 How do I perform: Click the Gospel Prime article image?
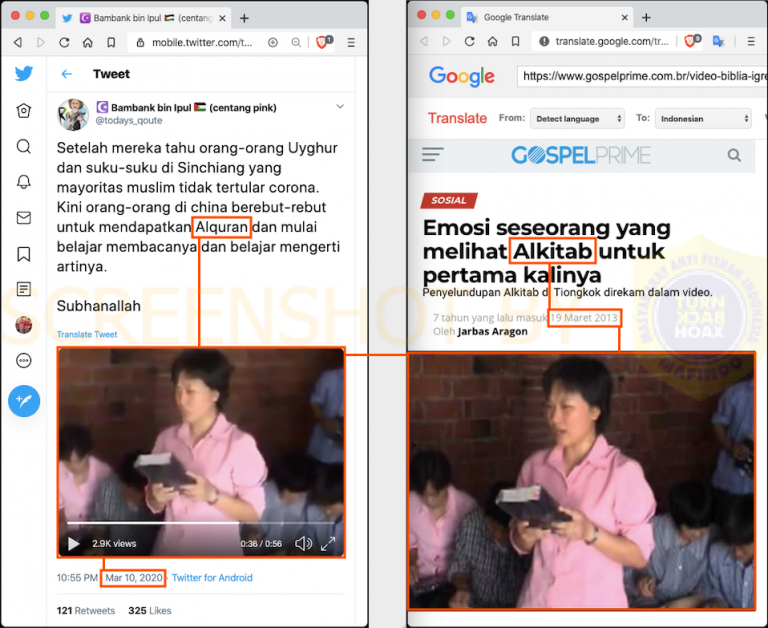[x=581, y=481]
